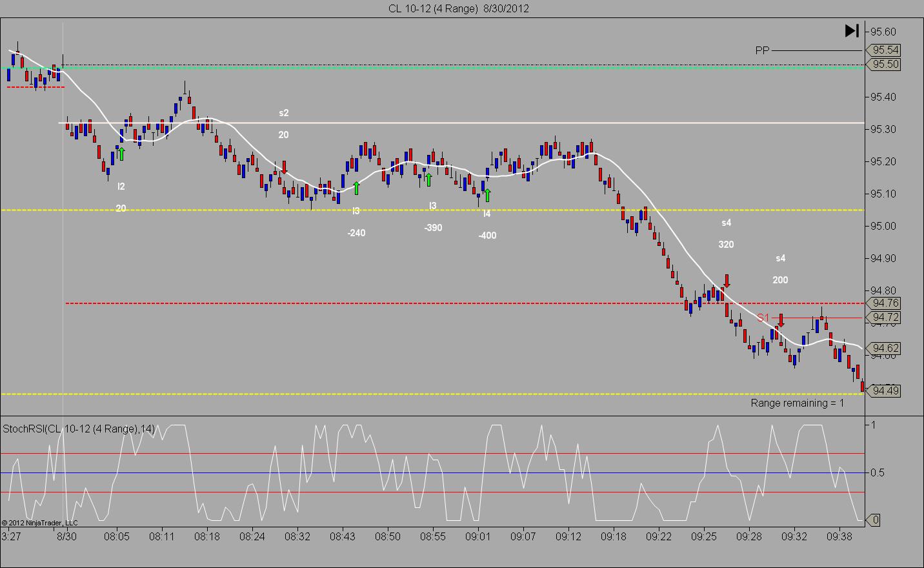The height and width of the screenshot is (568, 924).
Task: Click the 08:11 time axis label
Action: click(x=162, y=536)
